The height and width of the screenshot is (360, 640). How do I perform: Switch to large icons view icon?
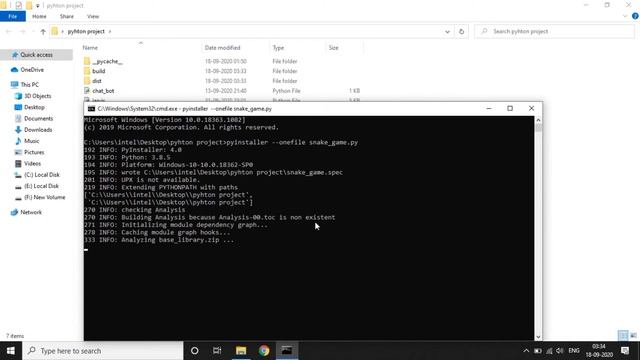click(633, 336)
